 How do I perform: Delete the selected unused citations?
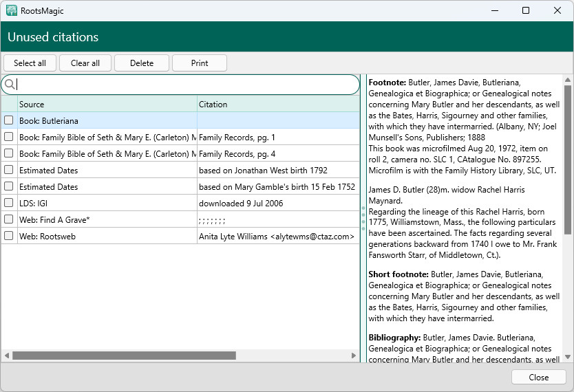[142, 63]
